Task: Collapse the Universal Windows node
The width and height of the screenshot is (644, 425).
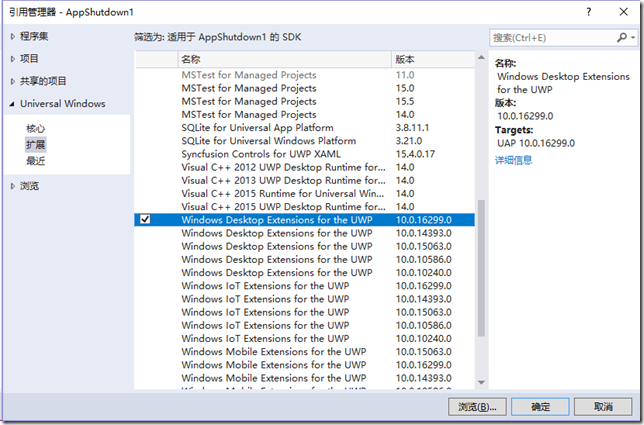Action: click(12, 104)
